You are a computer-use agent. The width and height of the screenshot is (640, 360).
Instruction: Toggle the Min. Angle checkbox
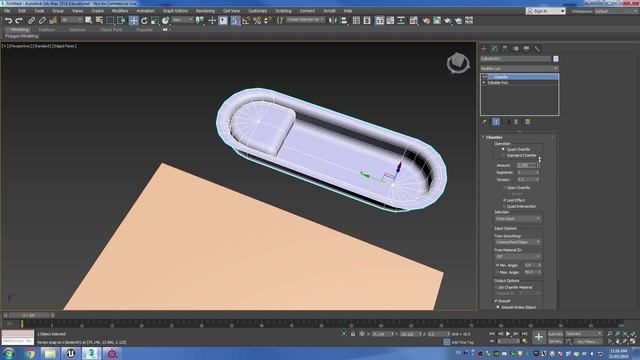coord(497,265)
